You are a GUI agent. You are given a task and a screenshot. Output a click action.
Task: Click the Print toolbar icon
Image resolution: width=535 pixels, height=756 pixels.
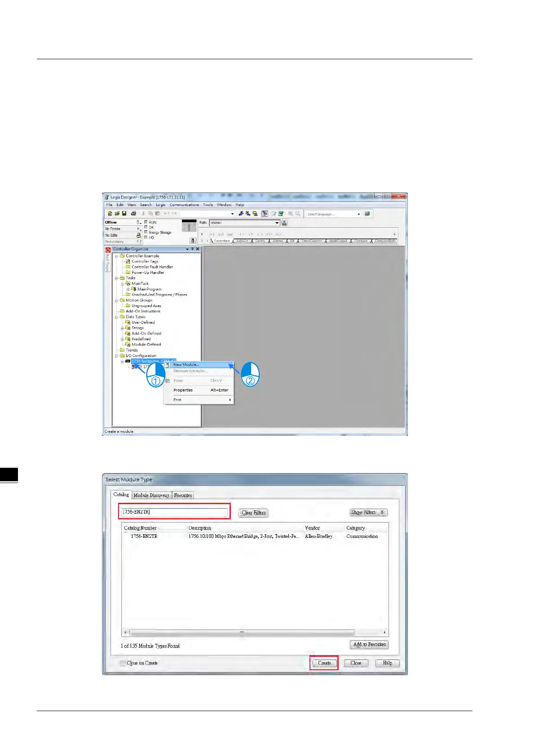pyautogui.click(x=133, y=214)
